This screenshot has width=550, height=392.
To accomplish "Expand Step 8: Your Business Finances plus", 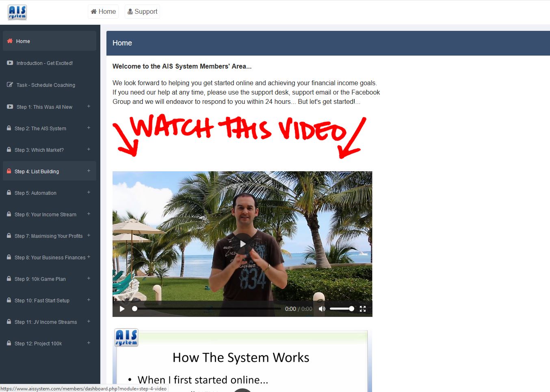I will point(89,257).
